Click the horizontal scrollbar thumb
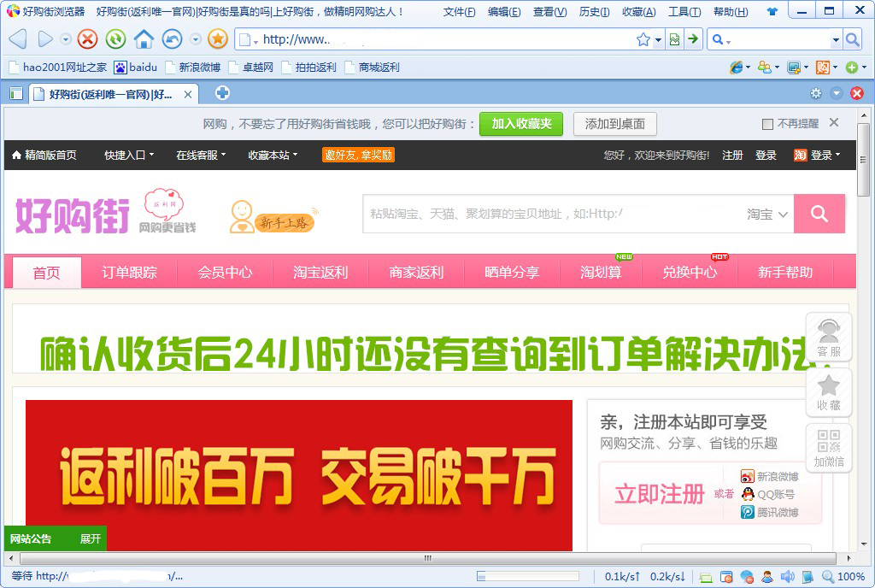The image size is (875, 588). pyautogui.click(x=427, y=558)
